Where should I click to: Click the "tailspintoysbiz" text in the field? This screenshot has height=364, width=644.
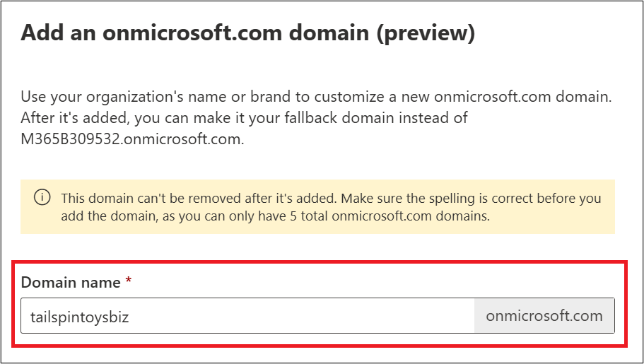click(79, 317)
